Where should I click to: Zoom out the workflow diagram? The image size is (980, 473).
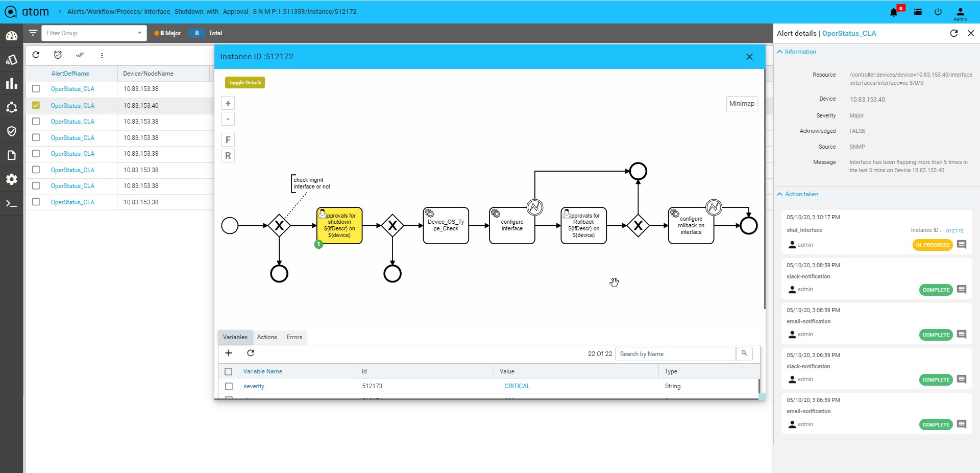(x=228, y=119)
